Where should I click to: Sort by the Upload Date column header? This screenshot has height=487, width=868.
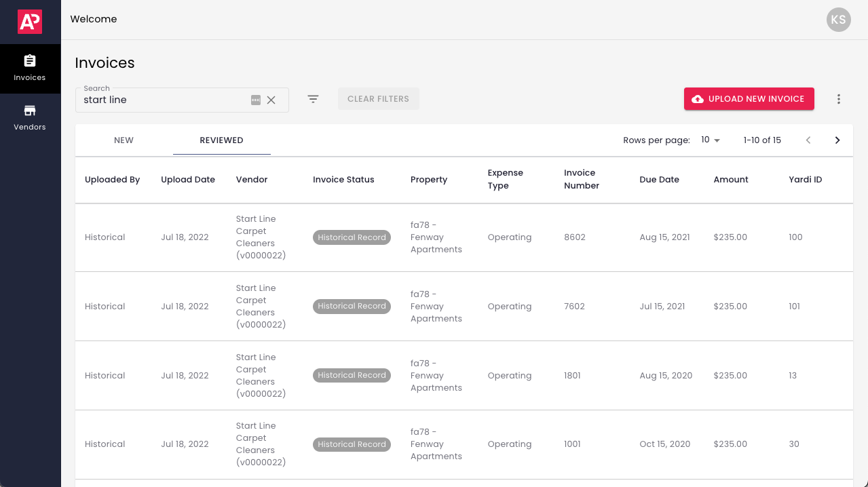coord(188,180)
